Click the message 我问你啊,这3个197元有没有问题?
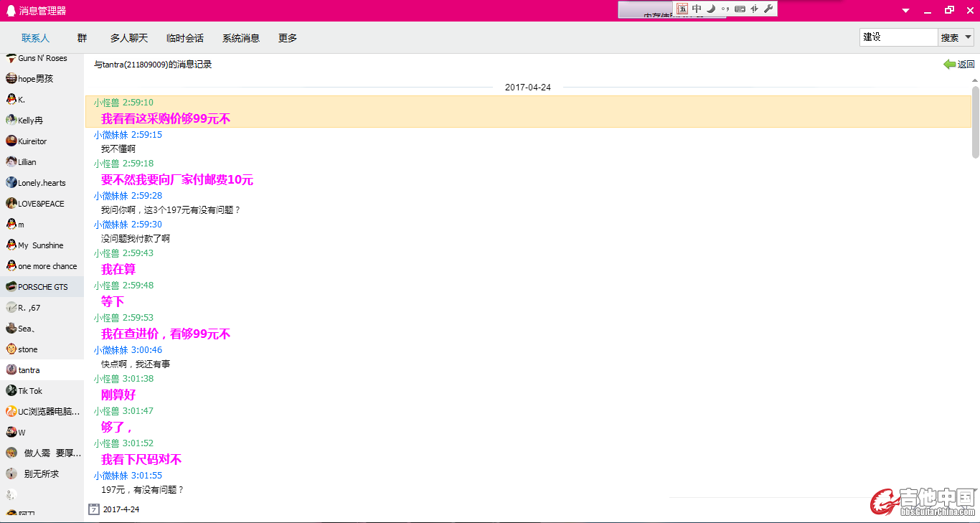The height and width of the screenshot is (523, 980). 171,210
